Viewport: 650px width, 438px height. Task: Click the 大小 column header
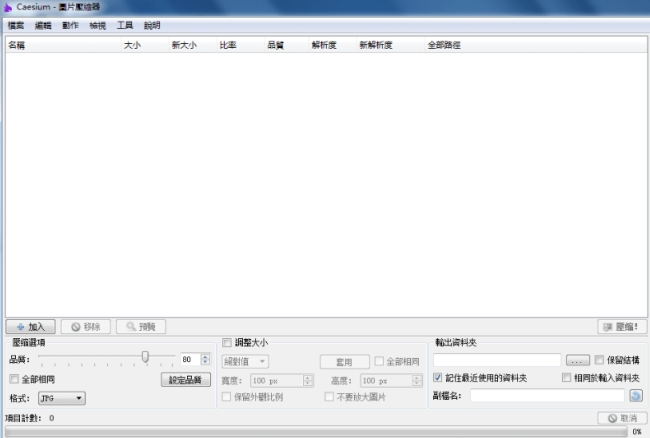pos(145,45)
